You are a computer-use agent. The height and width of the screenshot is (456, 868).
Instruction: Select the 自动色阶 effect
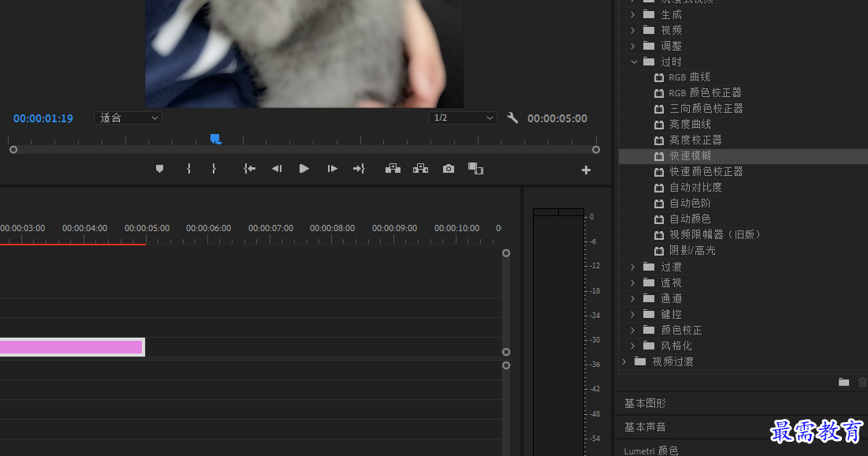coord(690,204)
